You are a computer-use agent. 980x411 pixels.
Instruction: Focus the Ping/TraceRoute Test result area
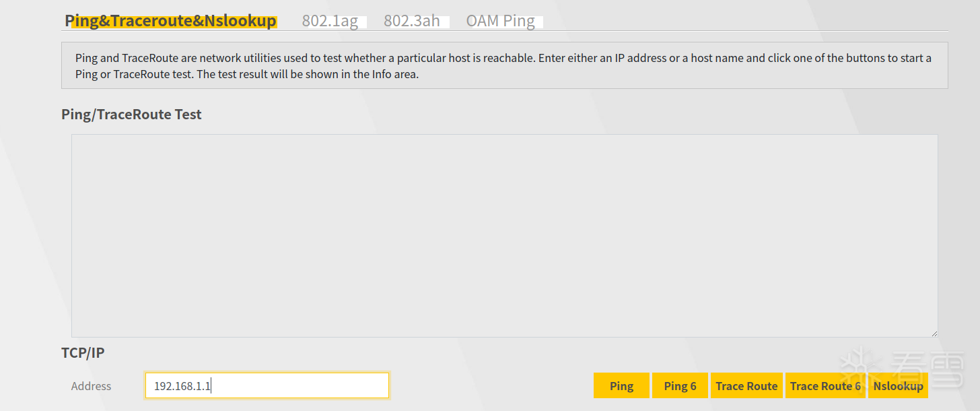click(504, 235)
